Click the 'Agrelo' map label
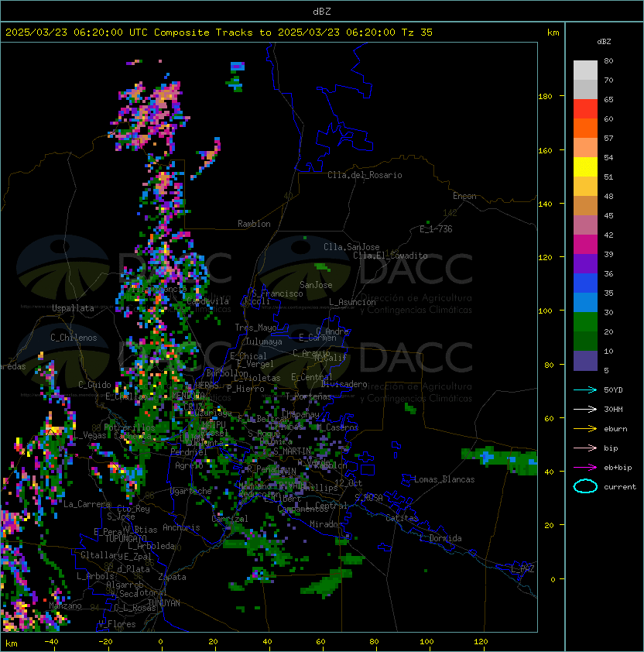This screenshot has height=652, width=644. tap(189, 465)
